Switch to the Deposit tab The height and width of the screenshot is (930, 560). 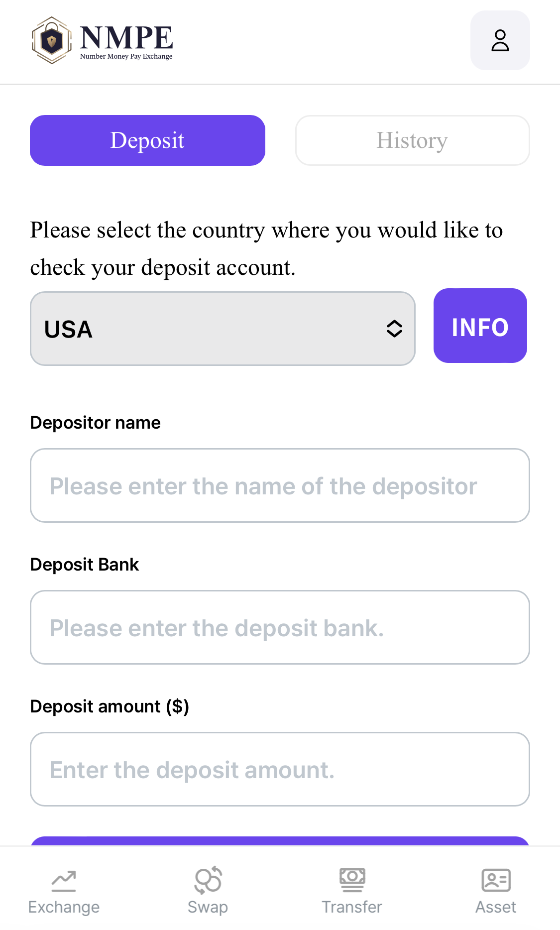pyautogui.click(x=147, y=140)
